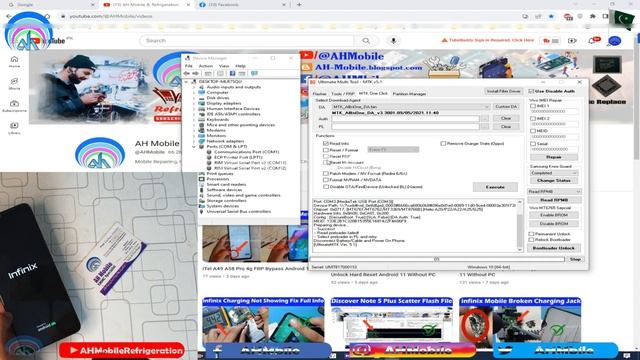Open Erase FRP format type dropdown
The image size is (640, 360).
tap(393, 150)
